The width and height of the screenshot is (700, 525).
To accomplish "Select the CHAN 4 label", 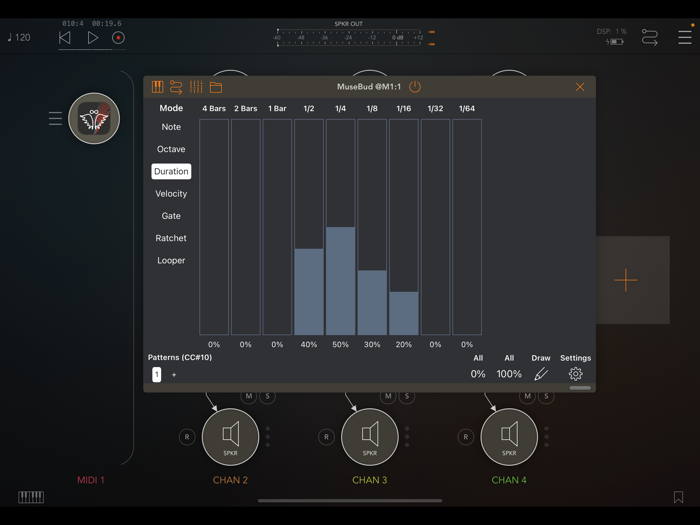I will click(x=509, y=480).
